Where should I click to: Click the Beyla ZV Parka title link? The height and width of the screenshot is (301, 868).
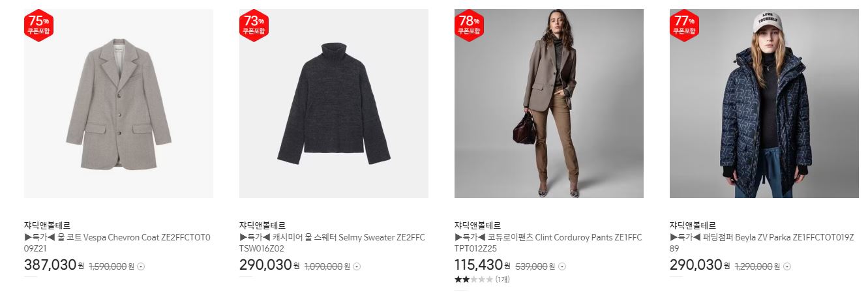(x=762, y=243)
